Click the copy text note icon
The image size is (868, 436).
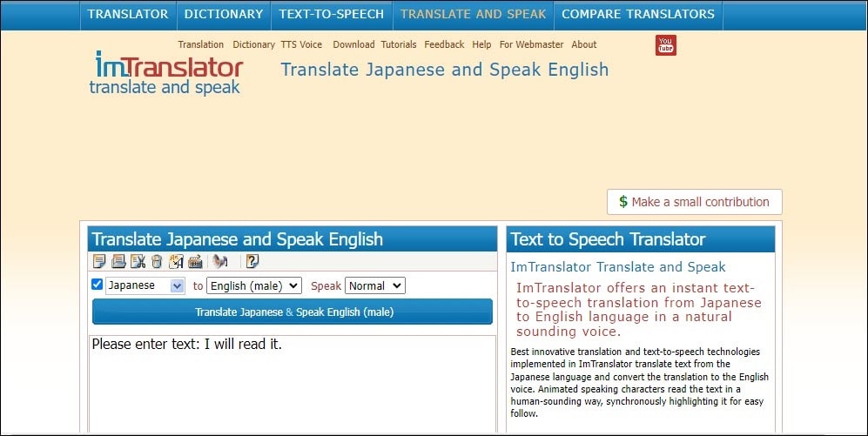tap(99, 261)
